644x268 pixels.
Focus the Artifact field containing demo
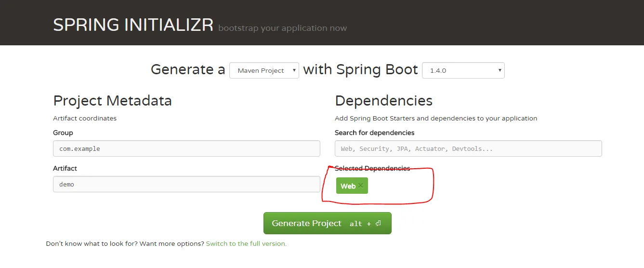tap(186, 184)
